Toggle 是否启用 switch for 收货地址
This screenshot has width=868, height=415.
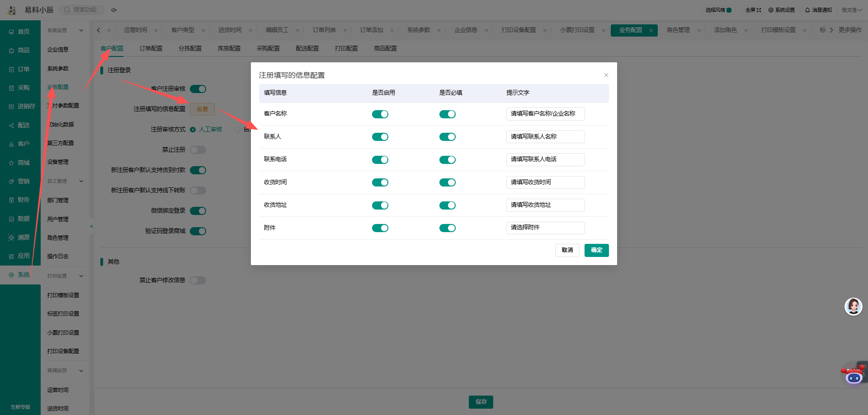(x=380, y=205)
